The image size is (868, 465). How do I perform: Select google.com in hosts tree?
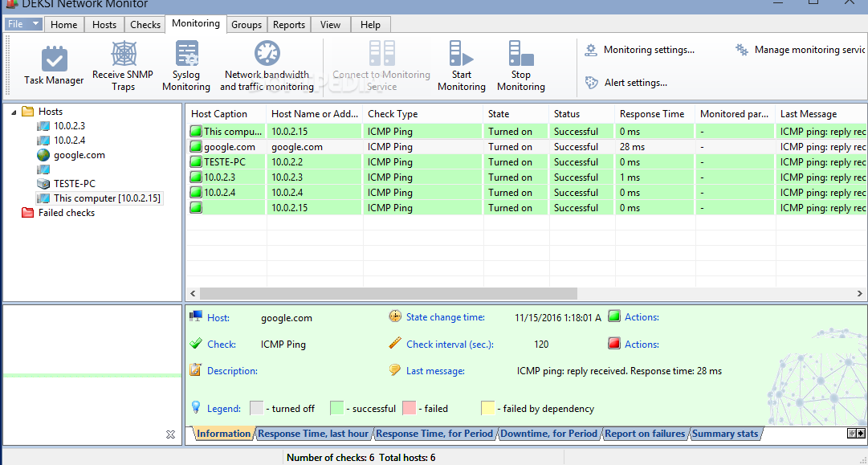pyautogui.click(x=79, y=155)
